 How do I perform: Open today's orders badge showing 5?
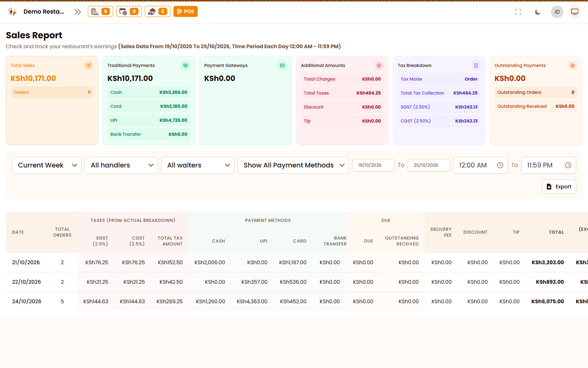[x=100, y=11]
